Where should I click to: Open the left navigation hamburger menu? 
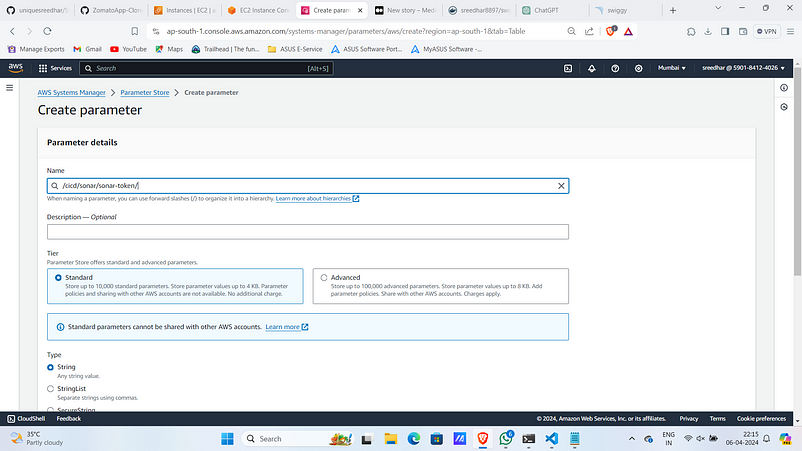[x=9, y=88]
